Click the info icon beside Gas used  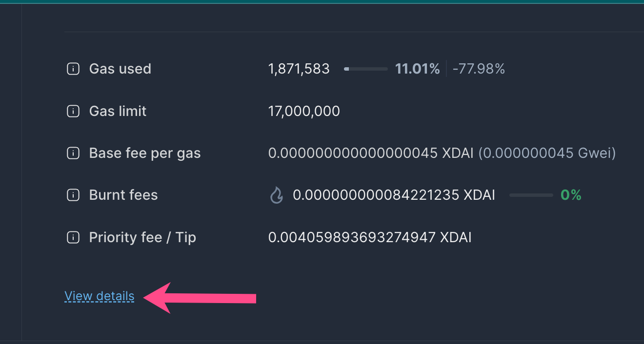[72, 68]
